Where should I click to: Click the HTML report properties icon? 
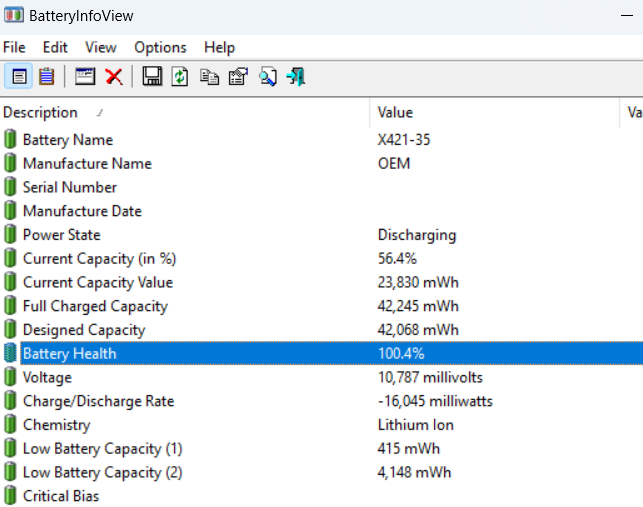(x=239, y=76)
